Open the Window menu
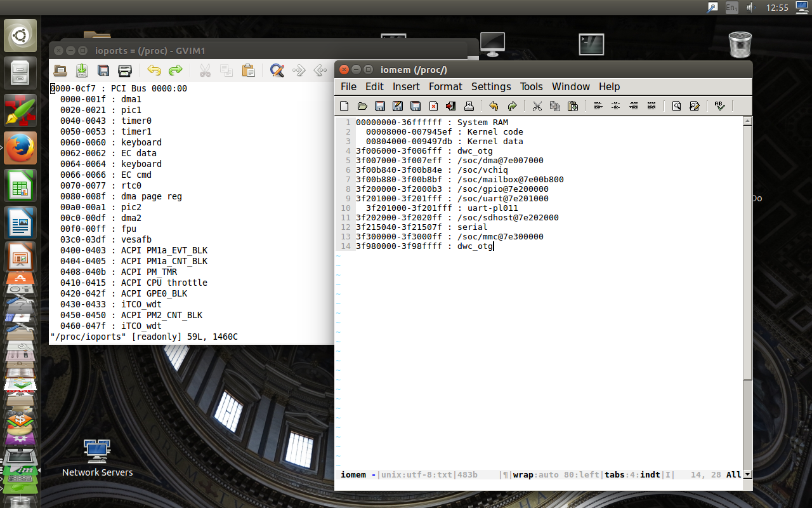This screenshot has width=812, height=508. [x=570, y=86]
